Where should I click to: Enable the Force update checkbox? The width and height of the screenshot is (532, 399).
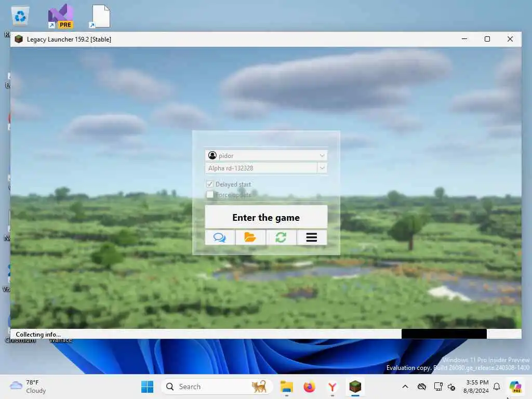click(210, 195)
